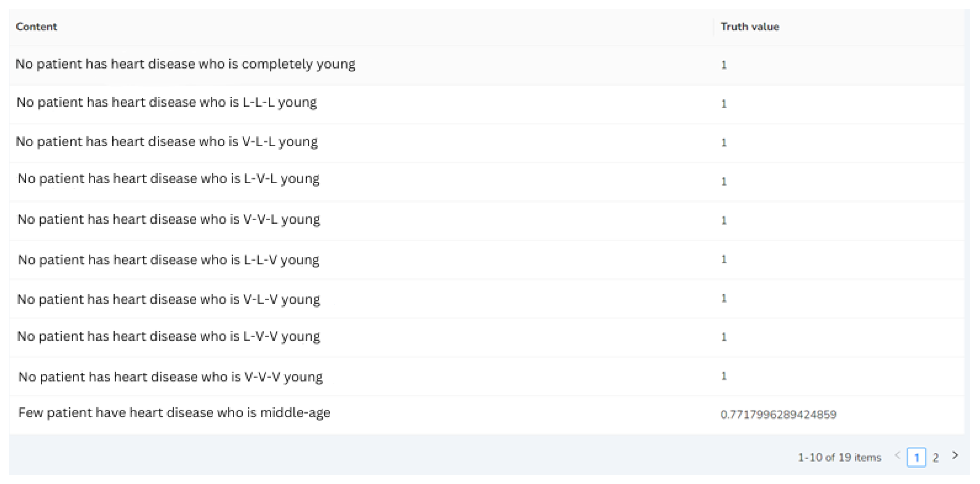The height and width of the screenshot is (484, 980).
Task: Select the 'Few patient… middle-age' row
Action: coord(174,413)
